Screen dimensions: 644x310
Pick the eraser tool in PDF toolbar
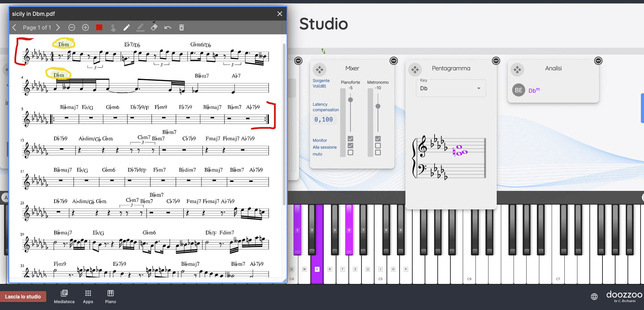[x=154, y=27]
